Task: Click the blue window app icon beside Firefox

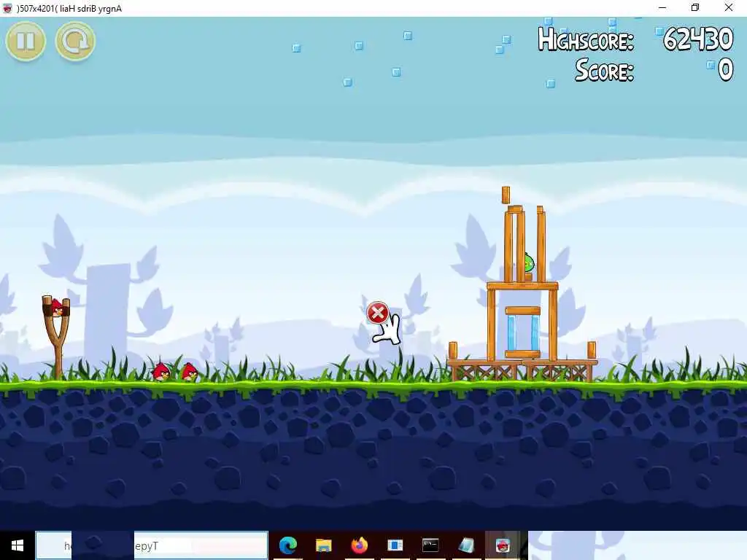Action: 395,545
